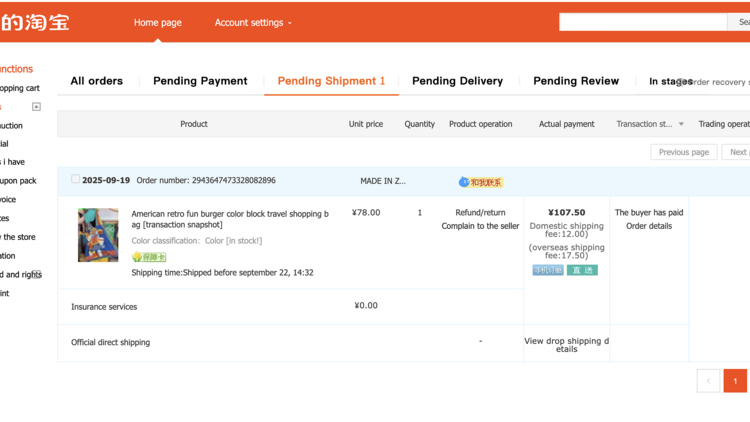Open View drop shipping details link
750x422 pixels.
tap(566, 345)
